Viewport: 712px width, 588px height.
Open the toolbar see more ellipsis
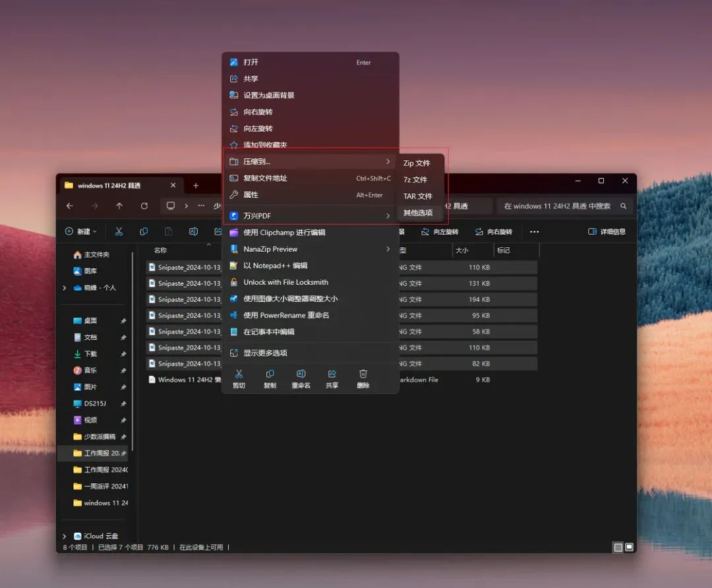[x=535, y=231]
